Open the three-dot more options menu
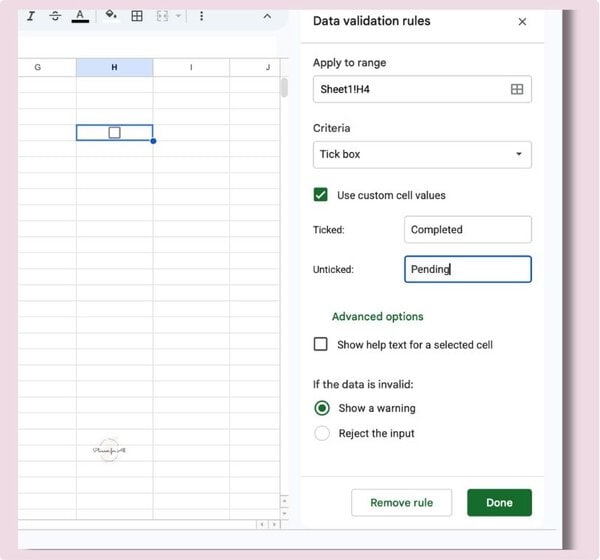This screenshot has height=560, width=600. click(201, 16)
